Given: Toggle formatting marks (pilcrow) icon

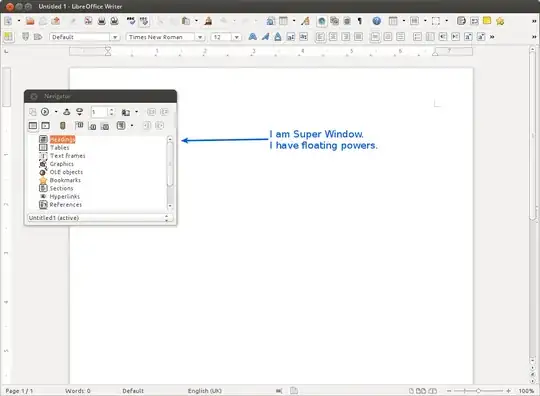Looking at the screenshot, I should click(x=360, y=21).
